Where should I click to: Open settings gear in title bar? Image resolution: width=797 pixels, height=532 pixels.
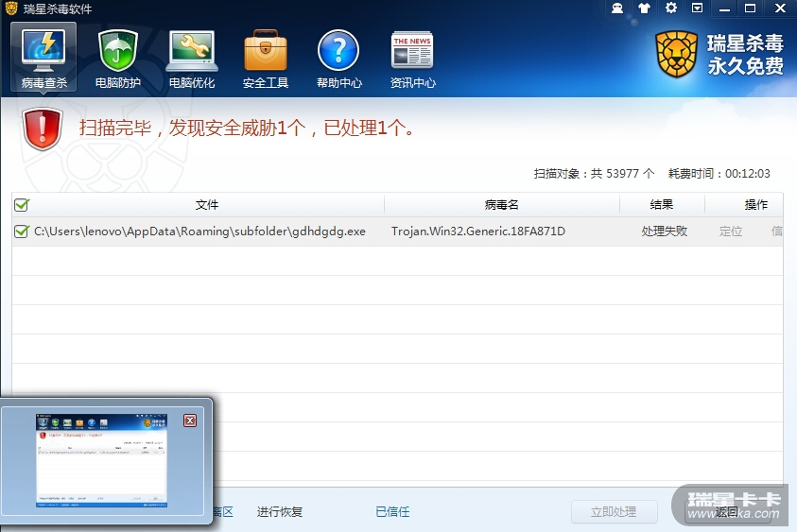click(x=671, y=9)
